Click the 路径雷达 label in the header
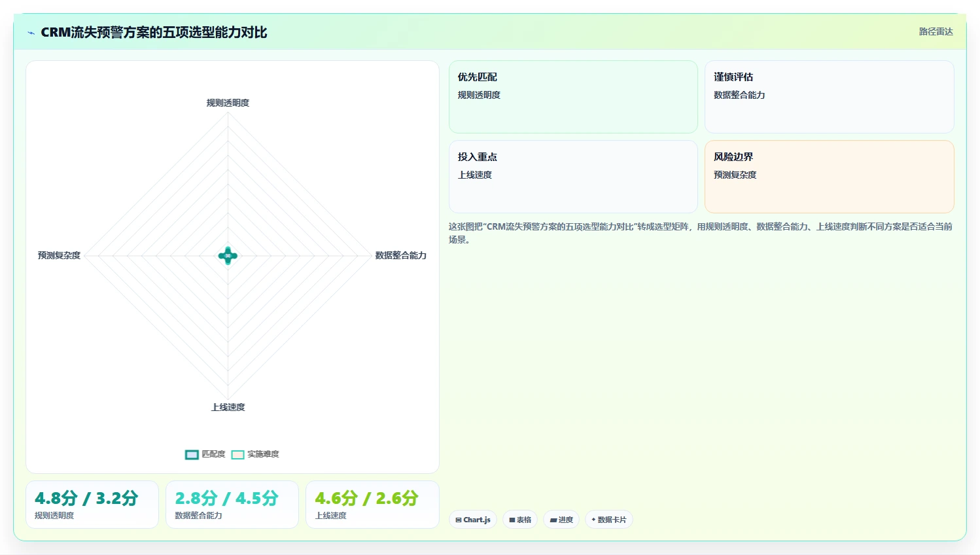 coord(936,31)
